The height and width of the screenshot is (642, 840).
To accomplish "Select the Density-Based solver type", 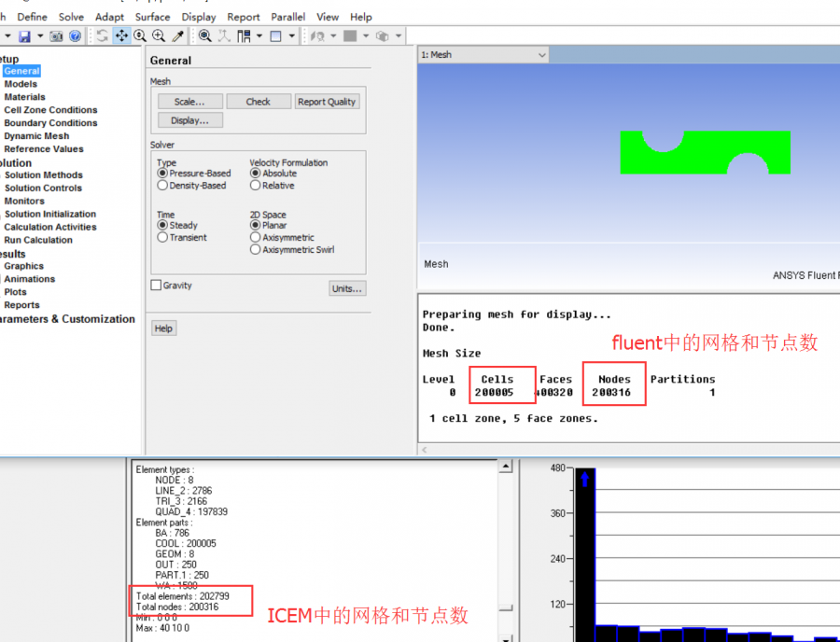I will 162,186.
